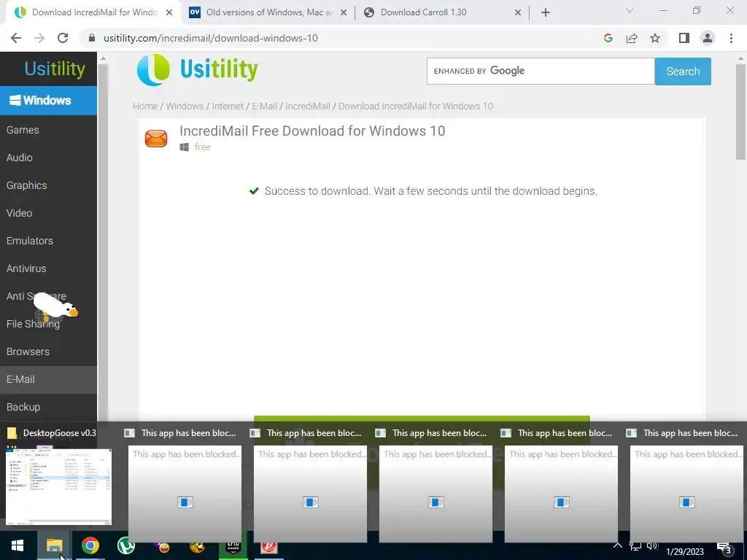Focus the Google enhanced search field
Image resolution: width=747 pixels, height=560 pixels.
(541, 71)
